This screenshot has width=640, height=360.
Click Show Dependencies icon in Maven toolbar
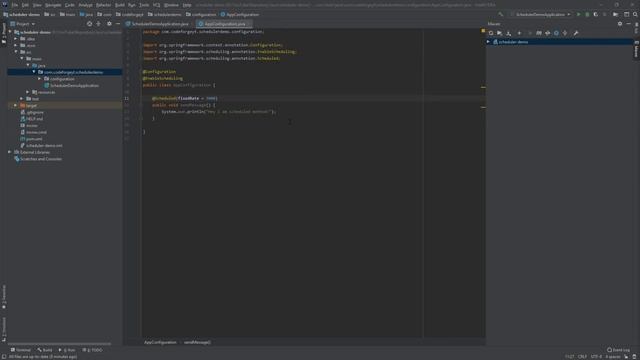point(565,33)
